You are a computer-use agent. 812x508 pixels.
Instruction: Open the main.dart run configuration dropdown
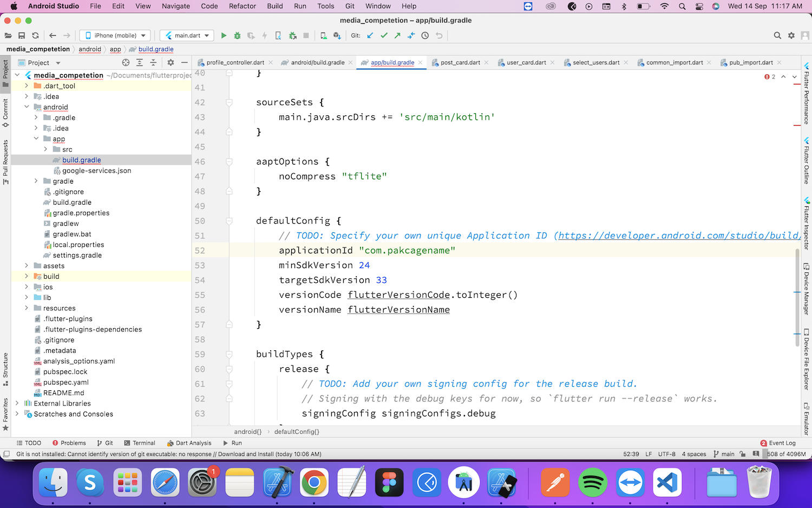click(x=187, y=36)
